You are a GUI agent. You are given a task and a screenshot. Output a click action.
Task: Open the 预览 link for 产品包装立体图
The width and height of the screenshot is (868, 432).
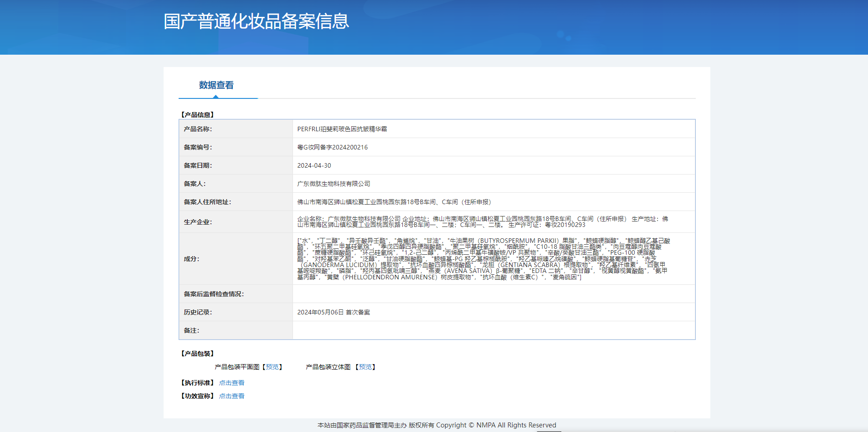(x=365, y=367)
